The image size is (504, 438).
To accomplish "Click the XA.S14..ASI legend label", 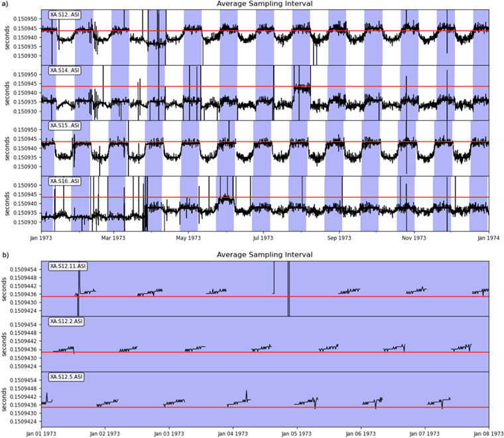I will [x=64, y=70].
